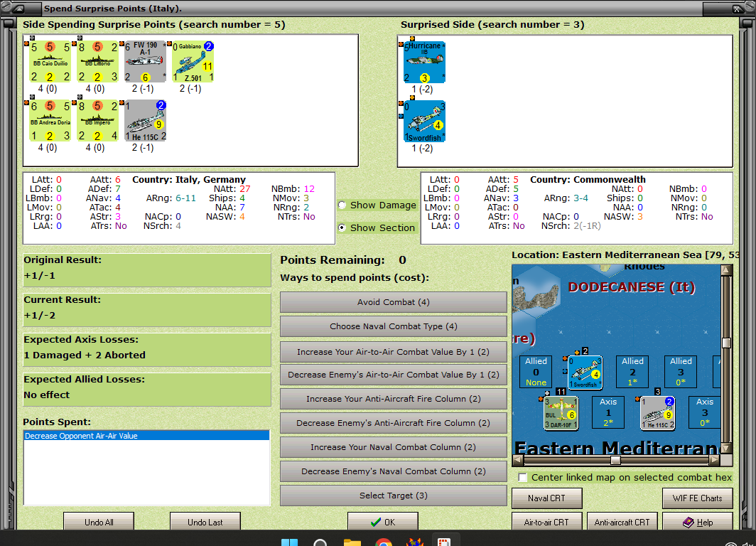The width and height of the screenshot is (756, 546).
Task: Click the map's vertical scrollbar thumb
Action: (x=726, y=343)
